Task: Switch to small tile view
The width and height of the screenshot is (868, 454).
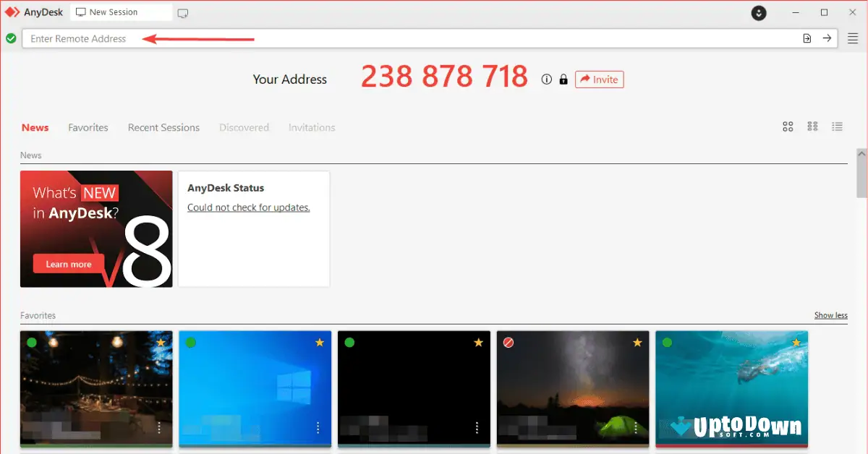Action: 812,126
